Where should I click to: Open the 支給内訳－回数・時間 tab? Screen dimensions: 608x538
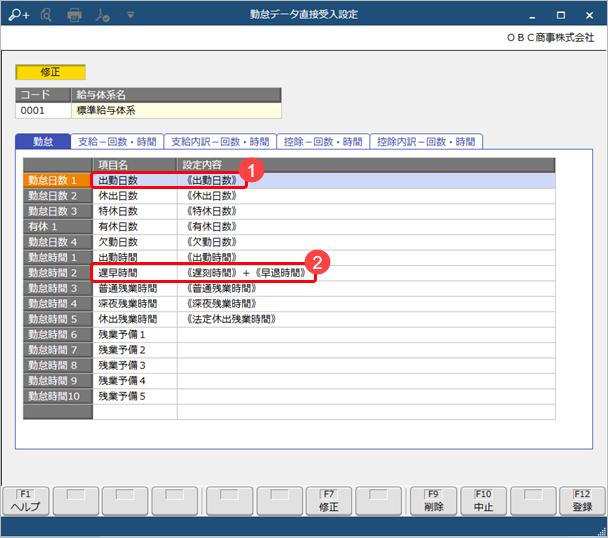coord(219,142)
